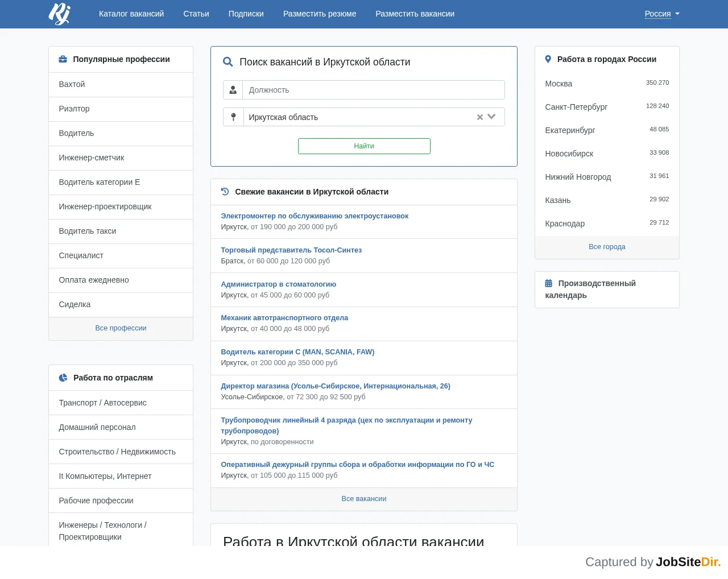This screenshot has height=579, width=728.
Task: Select Санкт-Петербург in the cities list
Action: [576, 107]
